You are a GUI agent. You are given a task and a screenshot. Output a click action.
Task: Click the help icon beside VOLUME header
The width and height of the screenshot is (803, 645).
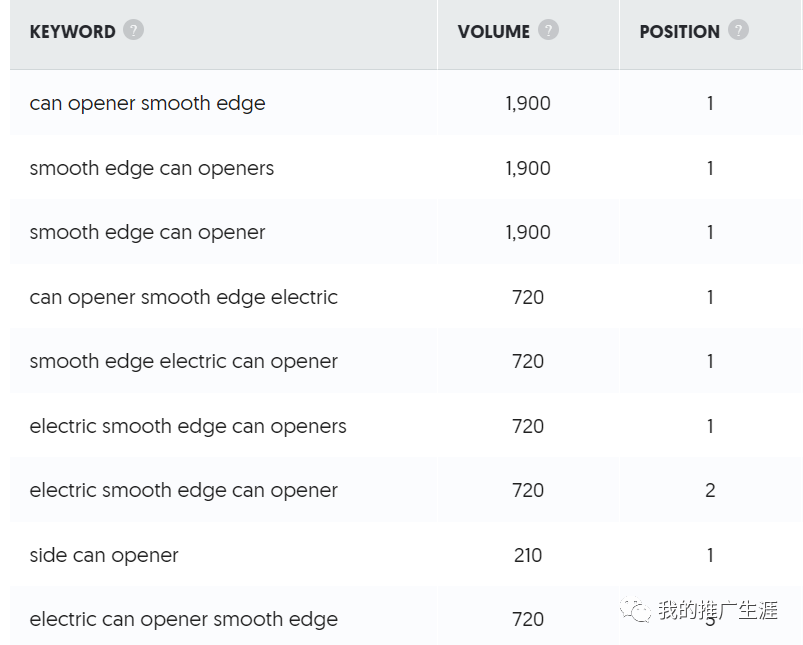tap(548, 30)
